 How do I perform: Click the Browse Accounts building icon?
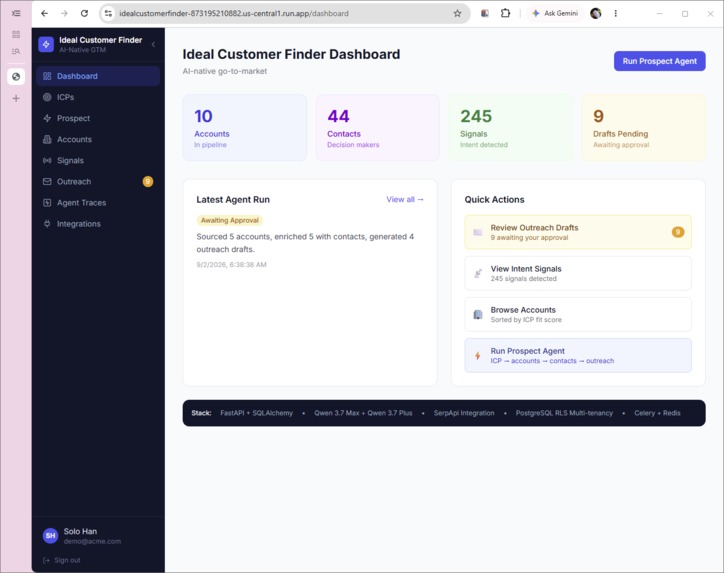click(478, 314)
